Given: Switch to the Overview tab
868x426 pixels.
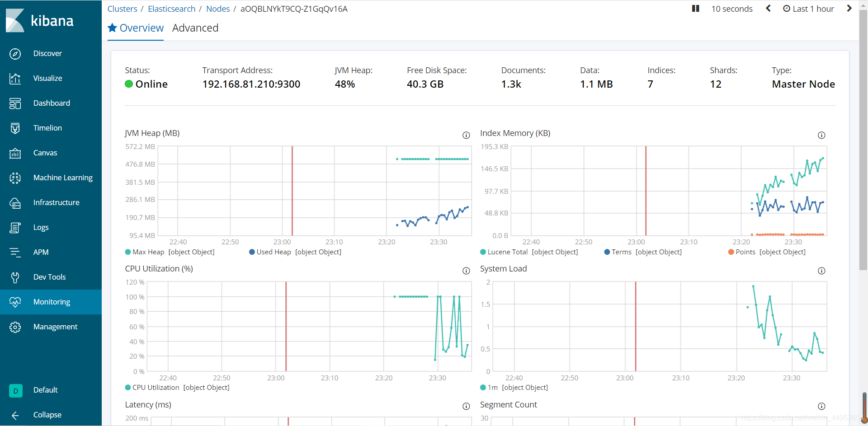Looking at the screenshot, I should 136,28.
